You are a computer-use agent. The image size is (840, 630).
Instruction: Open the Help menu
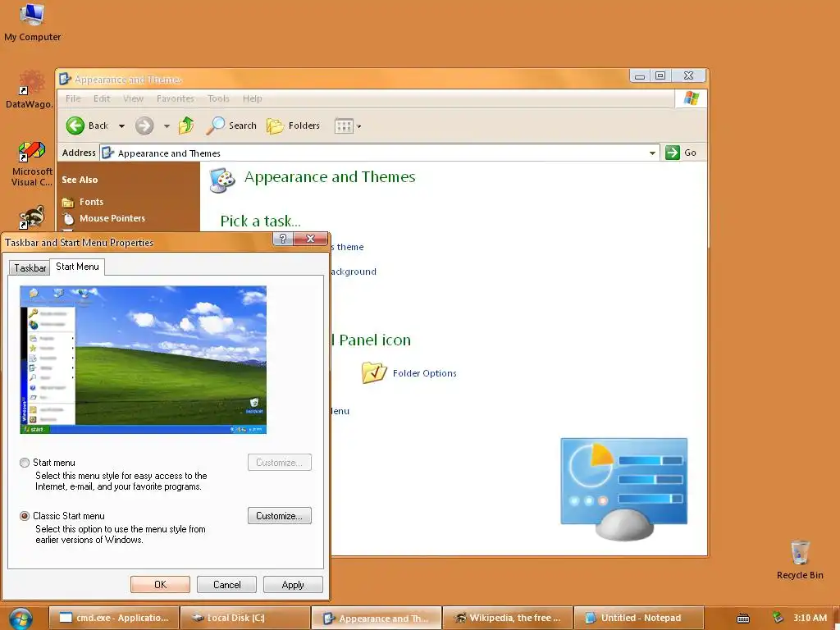pyautogui.click(x=253, y=98)
